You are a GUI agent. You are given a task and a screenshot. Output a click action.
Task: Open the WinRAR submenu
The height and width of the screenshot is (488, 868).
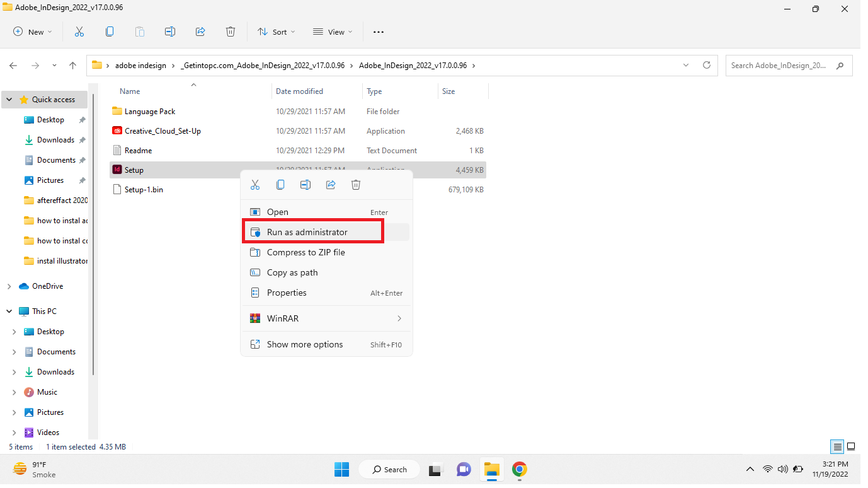pos(326,318)
